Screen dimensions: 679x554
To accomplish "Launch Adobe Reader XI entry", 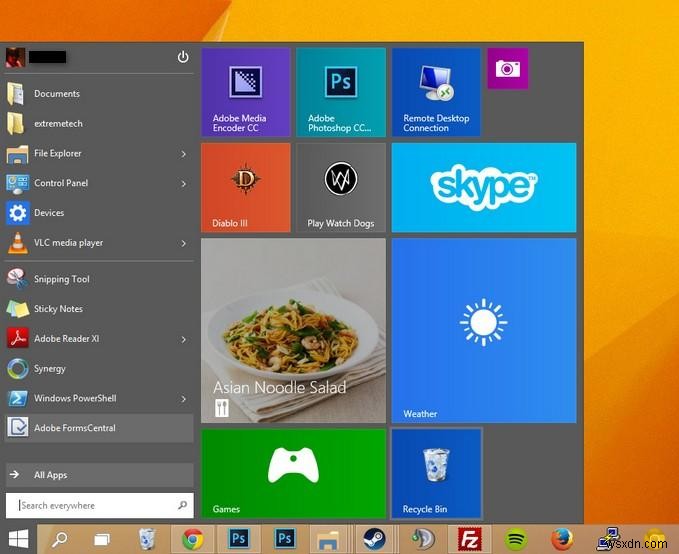I will [x=99, y=339].
